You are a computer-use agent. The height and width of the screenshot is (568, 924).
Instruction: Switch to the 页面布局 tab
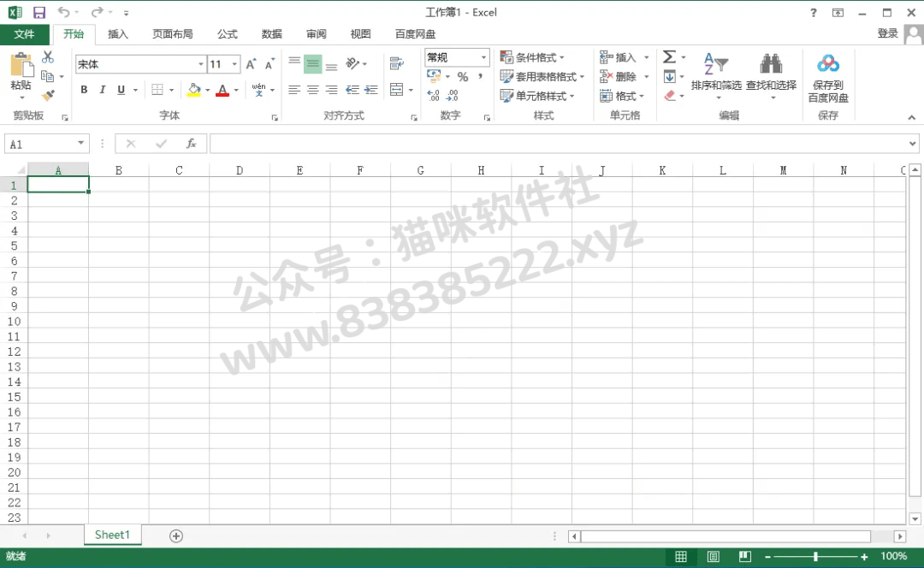172,33
